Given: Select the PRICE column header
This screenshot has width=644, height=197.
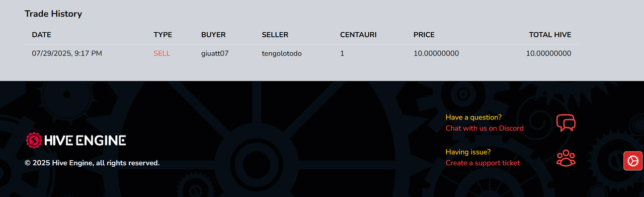Looking at the screenshot, I should click(424, 35).
